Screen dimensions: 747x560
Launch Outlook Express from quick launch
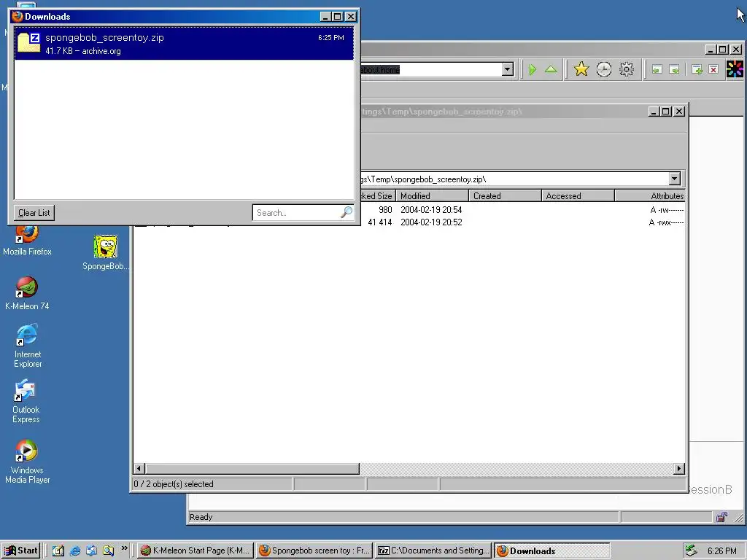[x=91, y=551]
